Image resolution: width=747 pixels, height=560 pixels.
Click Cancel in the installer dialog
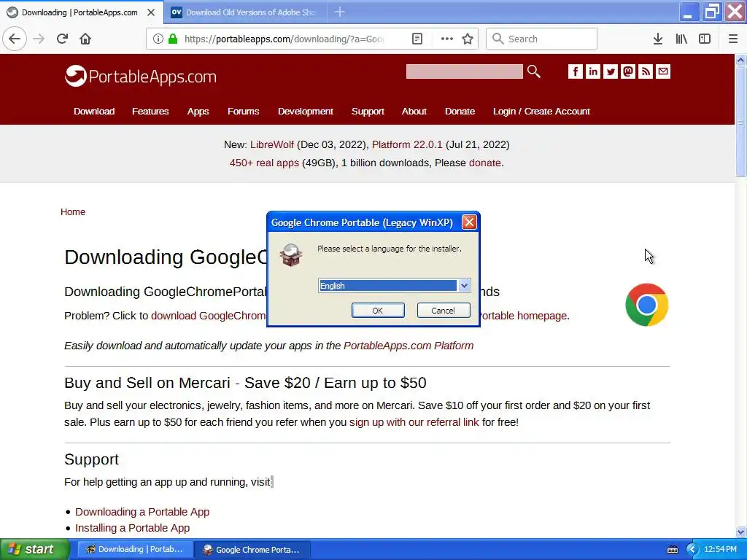(443, 311)
